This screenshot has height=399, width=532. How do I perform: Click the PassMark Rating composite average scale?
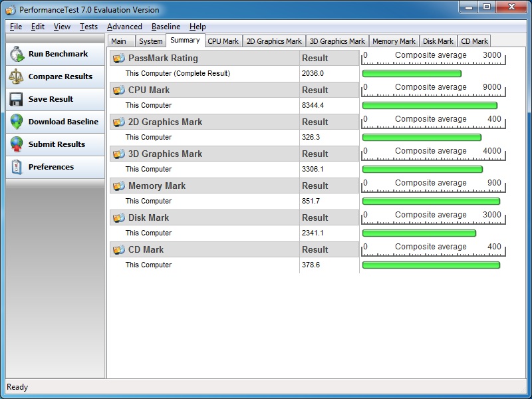click(434, 58)
